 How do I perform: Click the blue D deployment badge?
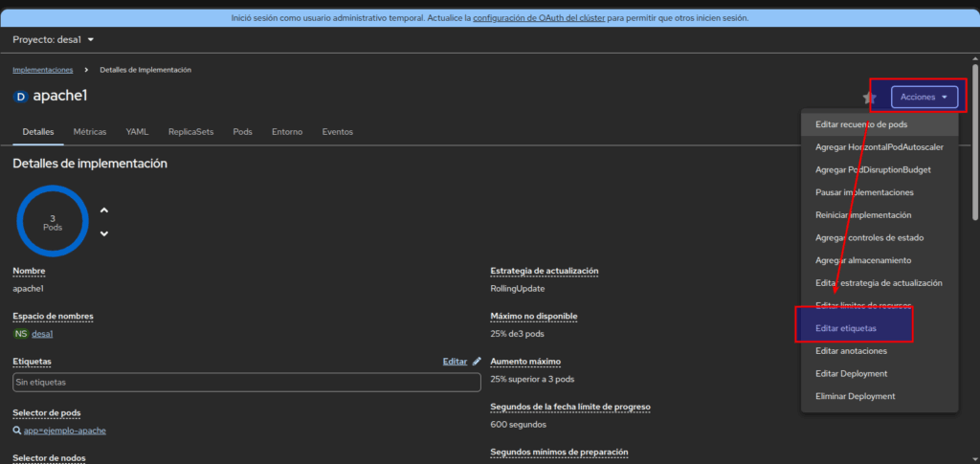tap(21, 97)
